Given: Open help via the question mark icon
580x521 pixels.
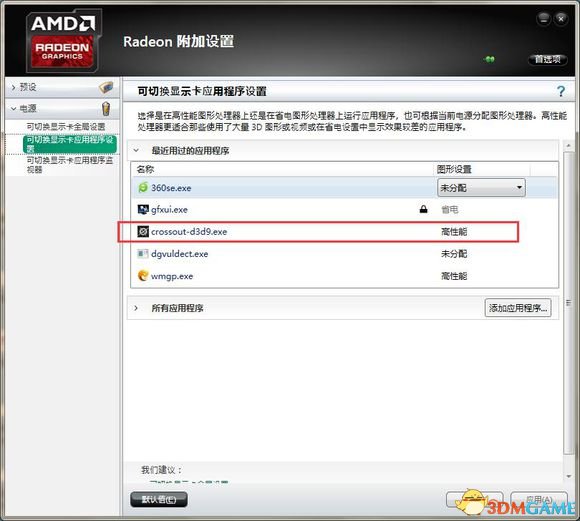Looking at the screenshot, I should click(561, 91).
